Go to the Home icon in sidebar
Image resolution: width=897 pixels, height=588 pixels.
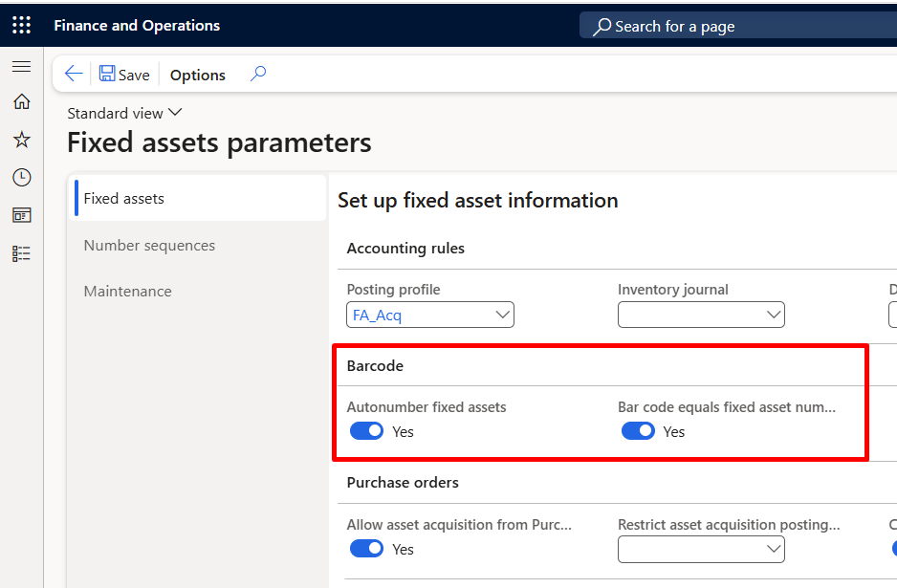point(21,102)
